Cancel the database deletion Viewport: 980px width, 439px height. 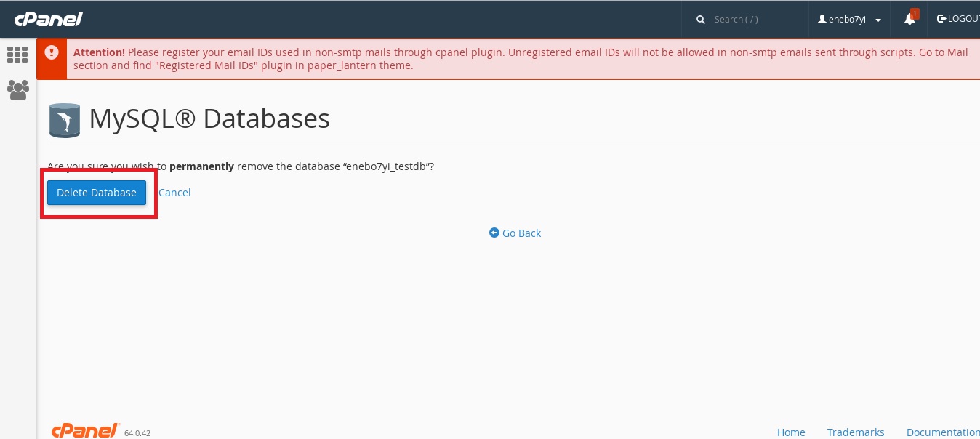tap(174, 193)
